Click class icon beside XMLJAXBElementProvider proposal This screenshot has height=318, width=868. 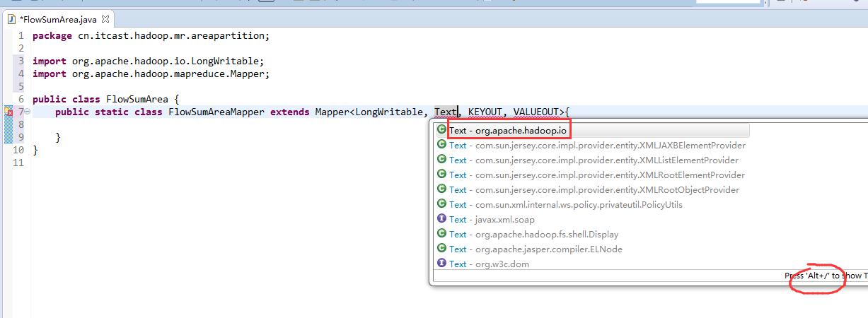442,144
